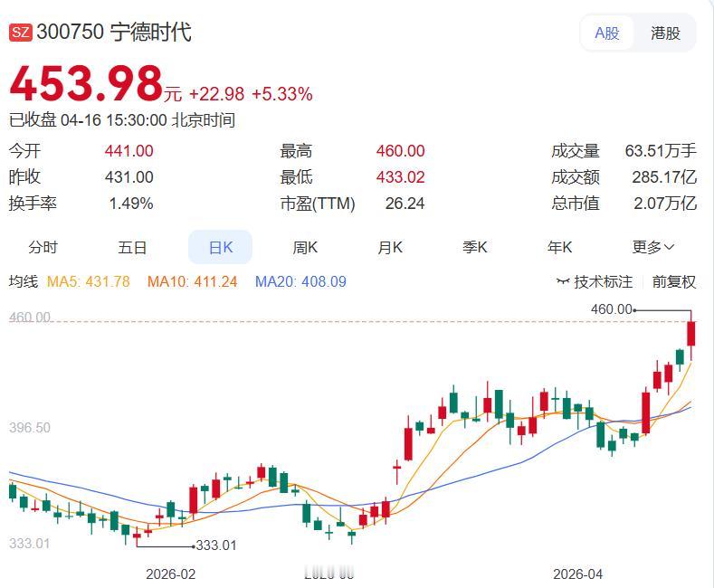Click the latest red candlestick at chart end

pos(691,335)
